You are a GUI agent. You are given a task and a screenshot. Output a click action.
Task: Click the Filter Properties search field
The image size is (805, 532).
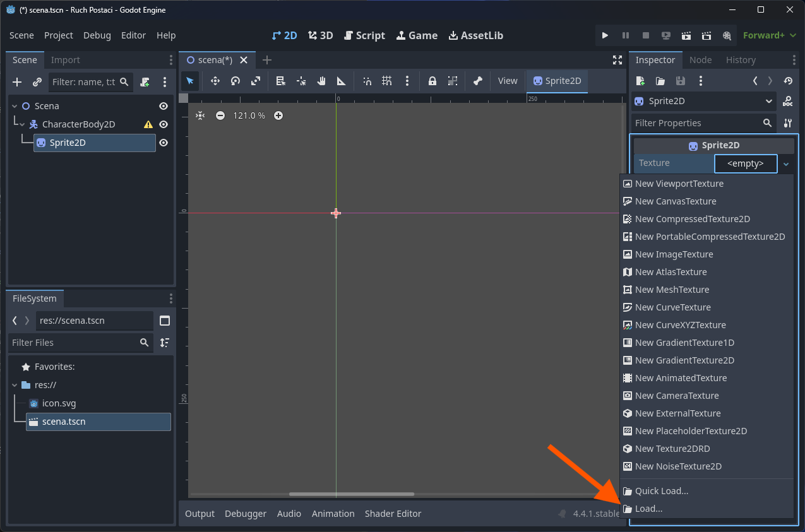click(x=704, y=123)
